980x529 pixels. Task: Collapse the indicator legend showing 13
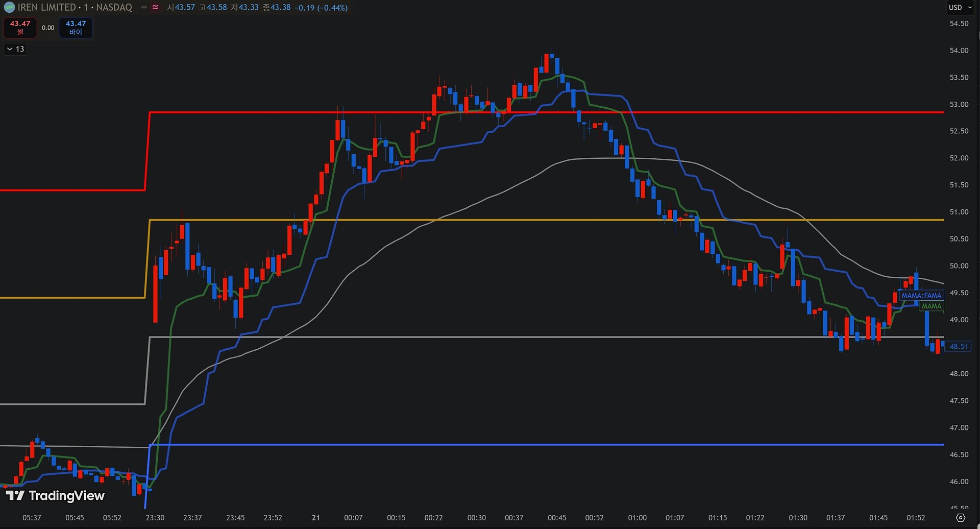coord(15,49)
